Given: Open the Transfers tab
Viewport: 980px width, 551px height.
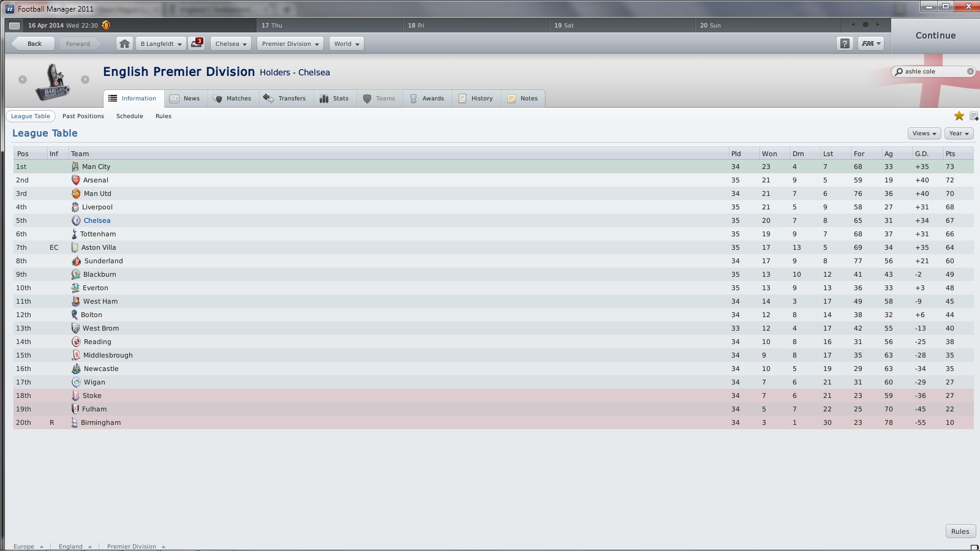Looking at the screenshot, I should click(285, 99).
